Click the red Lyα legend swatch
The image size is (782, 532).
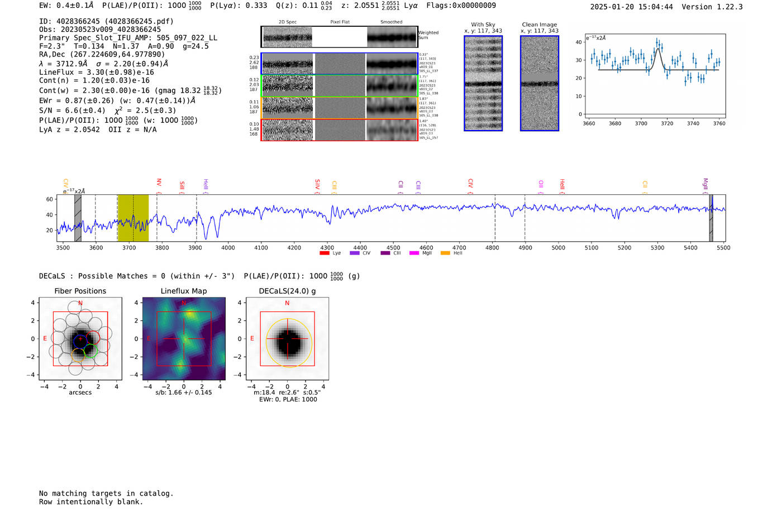click(324, 253)
